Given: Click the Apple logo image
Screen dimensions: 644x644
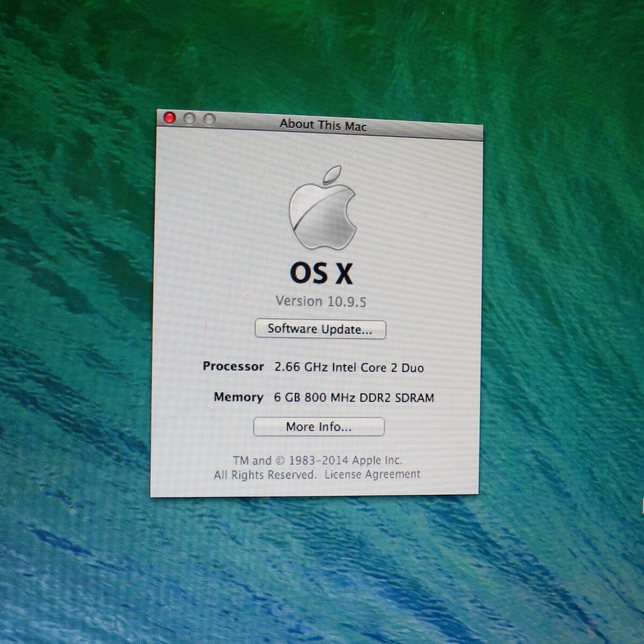Looking at the screenshot, I should (x=323, y=208).
